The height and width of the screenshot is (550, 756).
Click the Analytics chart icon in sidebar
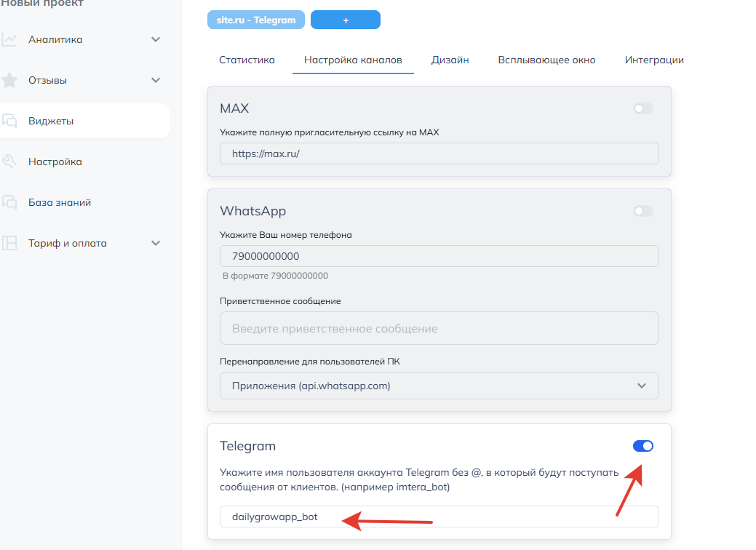tap(9, 39)
